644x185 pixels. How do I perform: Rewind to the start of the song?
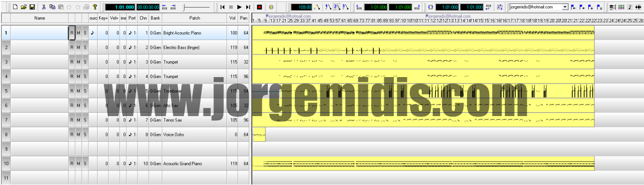coord(222,7)
